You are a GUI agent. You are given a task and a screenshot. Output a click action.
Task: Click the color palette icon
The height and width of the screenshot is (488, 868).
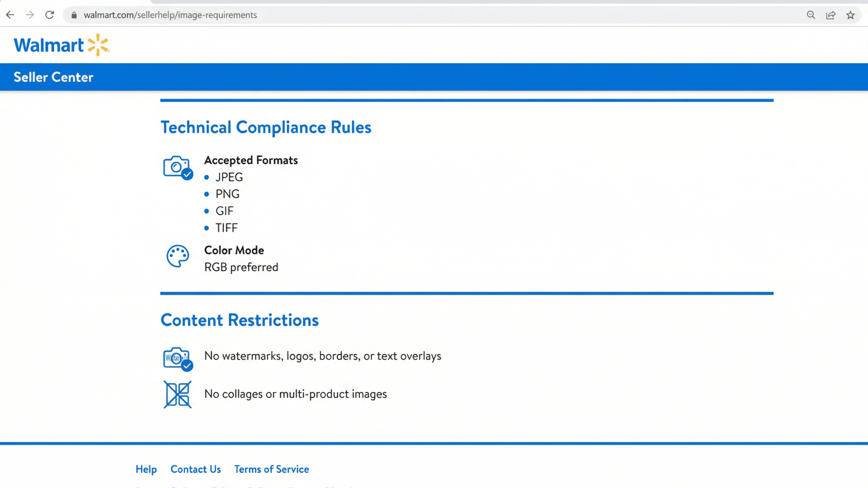tap(178, 256)
